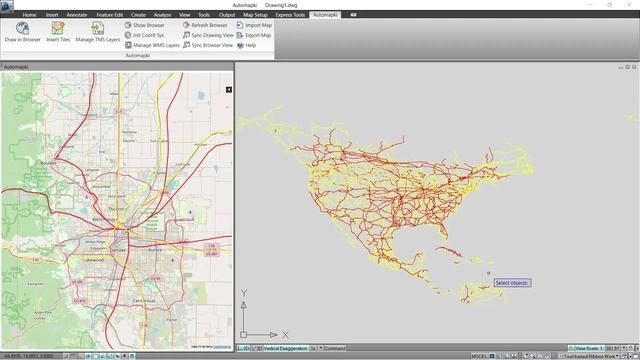Select the Automapki ribbon tab

point(325,15)
